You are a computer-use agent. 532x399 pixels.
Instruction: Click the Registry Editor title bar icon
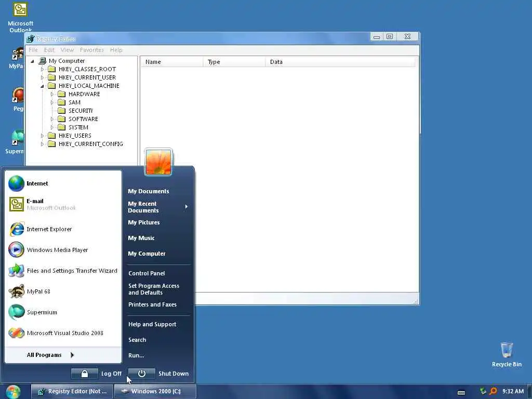tap(30, 38)
